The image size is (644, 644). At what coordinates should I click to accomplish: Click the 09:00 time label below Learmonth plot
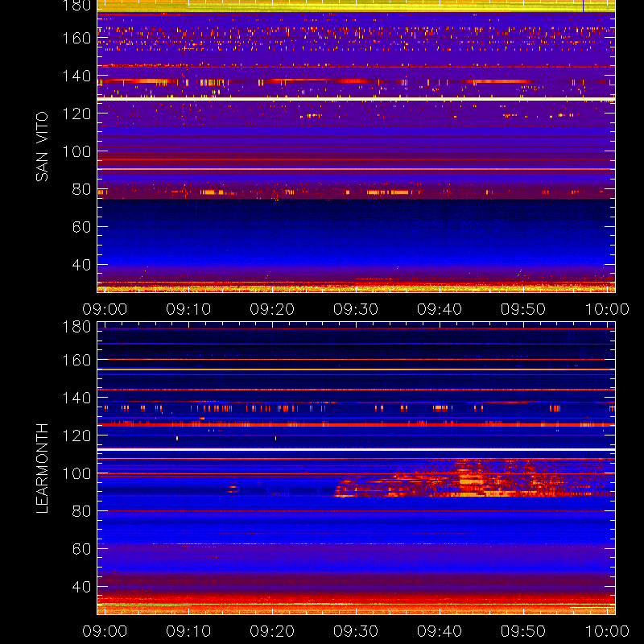point(105,631)
